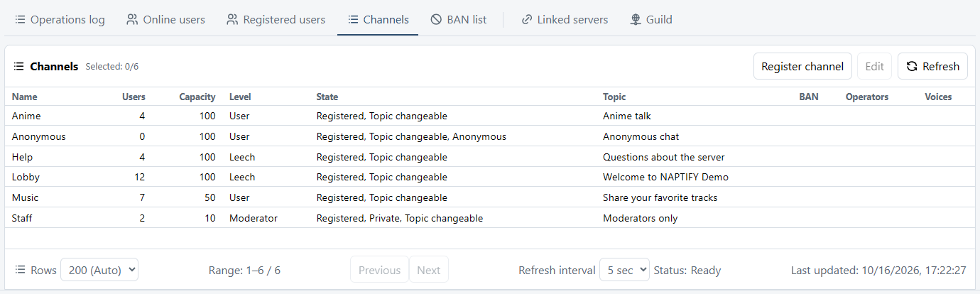Click the Refresh button
The width and height of the screenshot is (980, 294).
click(x=932, y=66)
